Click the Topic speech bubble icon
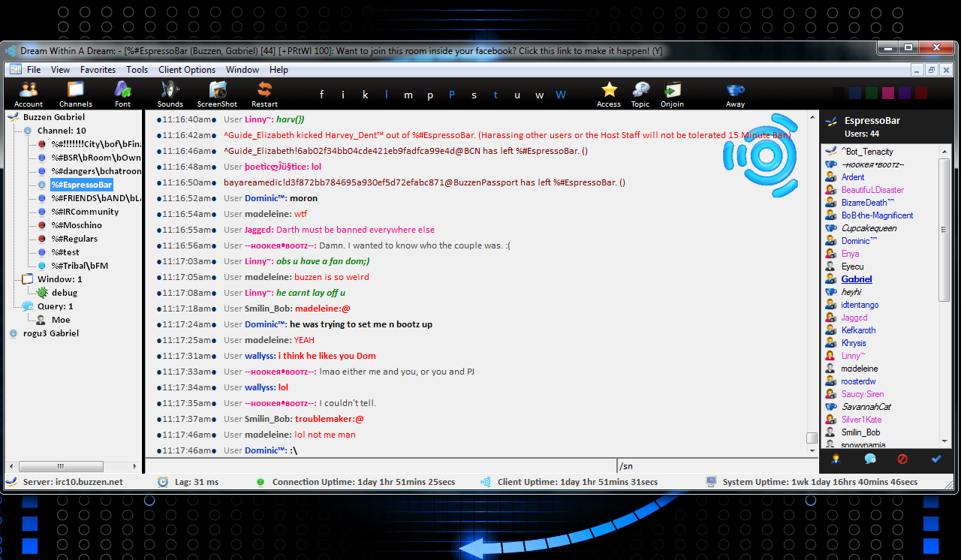961x560 pixels. click(640, 94)
